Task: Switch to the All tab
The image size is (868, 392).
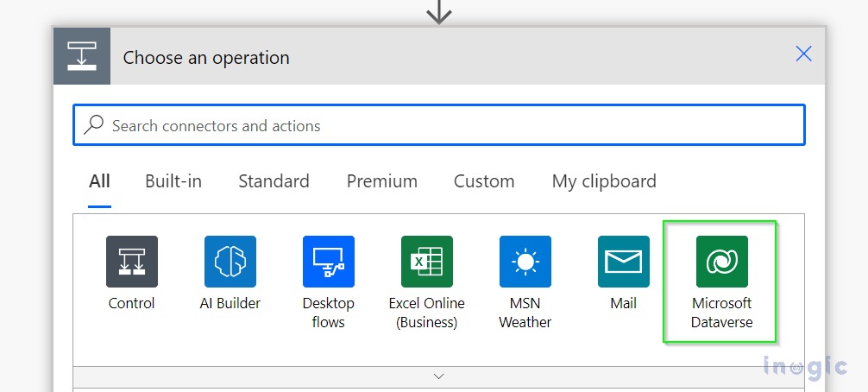Action: (99, 181)
